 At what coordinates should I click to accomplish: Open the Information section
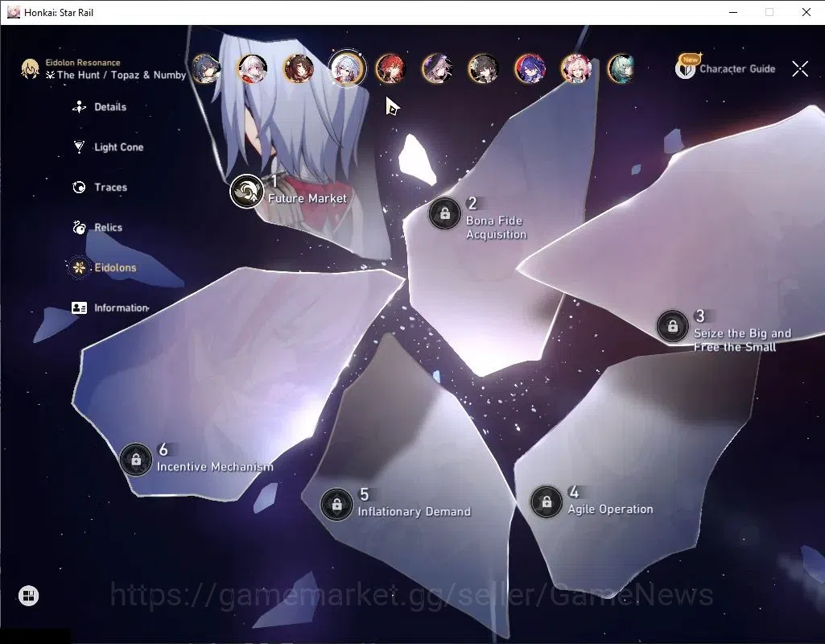point(110,308)
